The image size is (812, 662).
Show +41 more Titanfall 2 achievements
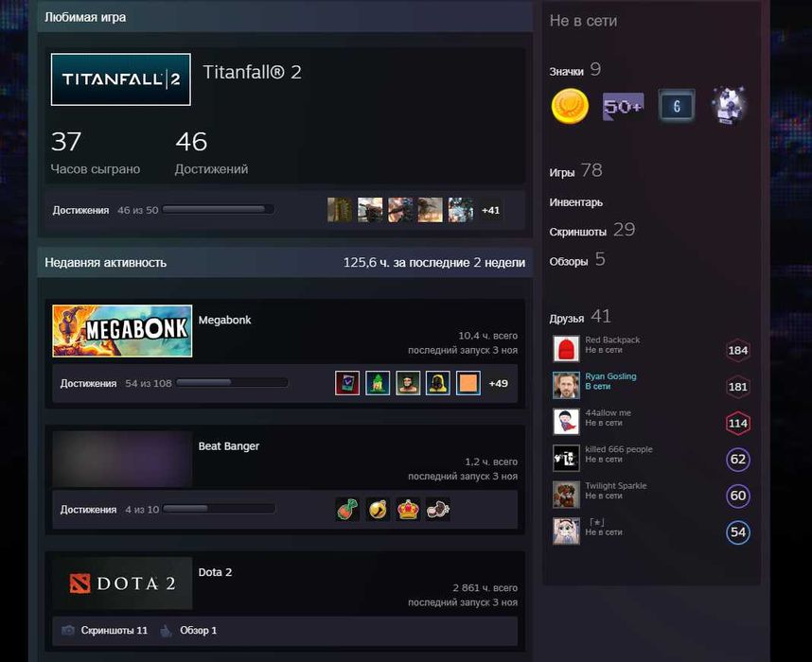(x=490, y=210)
